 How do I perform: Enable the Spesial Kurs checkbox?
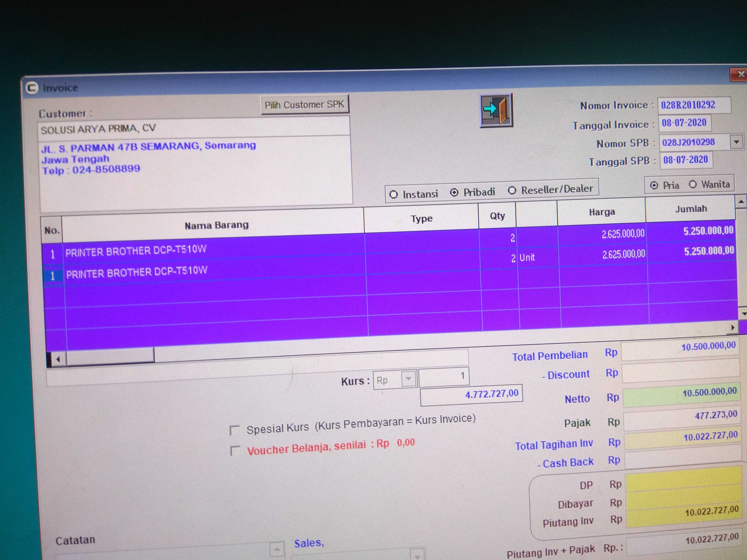click(x=234, y=430)
